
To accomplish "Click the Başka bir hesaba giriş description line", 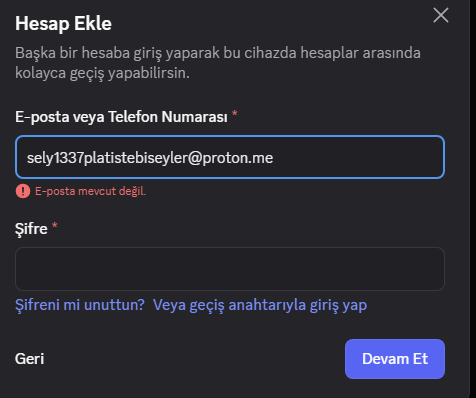I will tap(218, 53).
